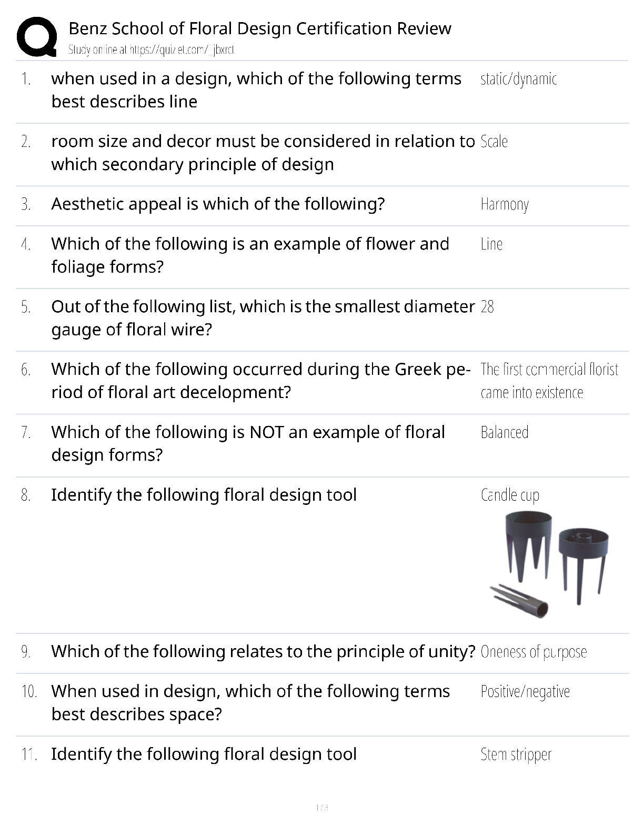Click the first commercial florist answer
644x834 pixels.
pyautogui.click(x=549, y=381)
